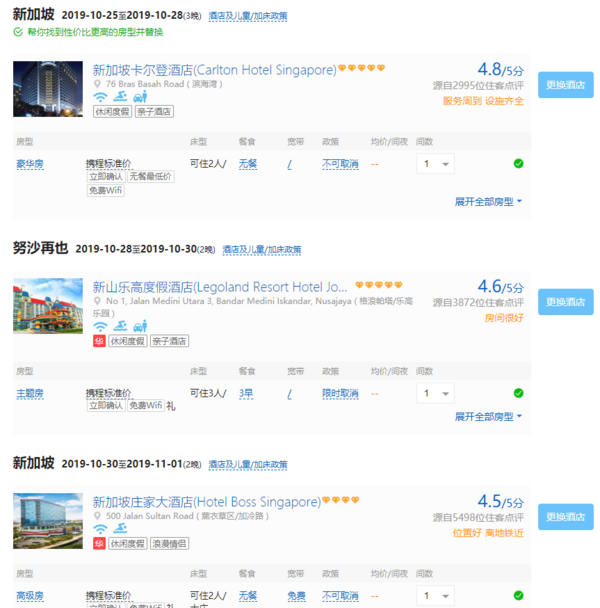Click the WiFi icon under Legoland Resort Hotel
The height and width of the screenshot is (608, 600).
tap(100, 326)
